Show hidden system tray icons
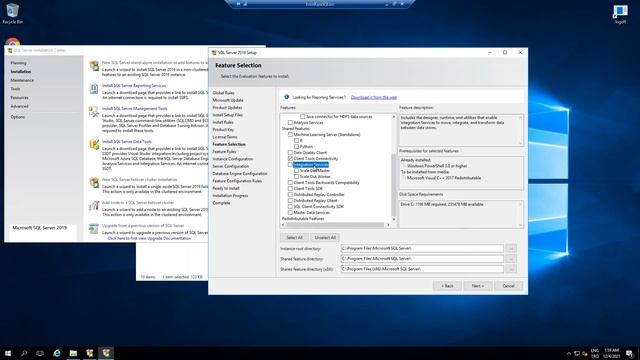Viewport: 640px width, 360px height. point(569,353)
